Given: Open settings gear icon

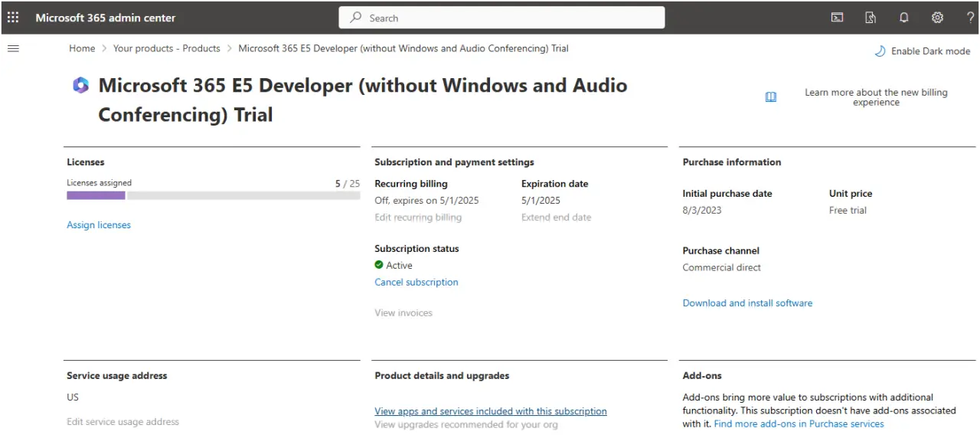Looking at the screenshot, I should pyautogui.click(x=937, y=18).
